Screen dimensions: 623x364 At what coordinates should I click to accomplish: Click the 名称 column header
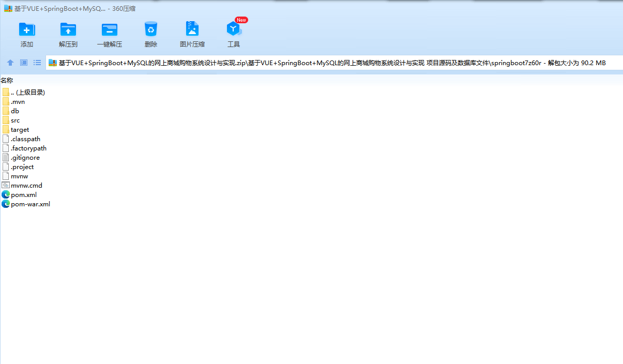point(7,80)
